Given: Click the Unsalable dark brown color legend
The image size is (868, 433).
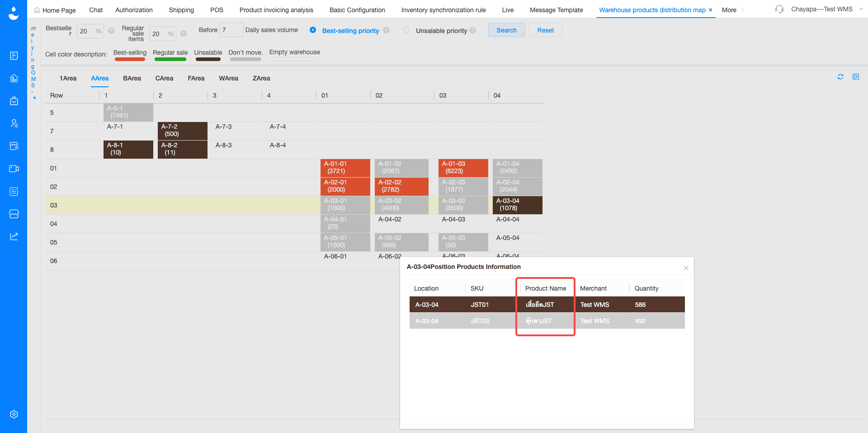Looking at the screenshot, I should tap(208, 59).
